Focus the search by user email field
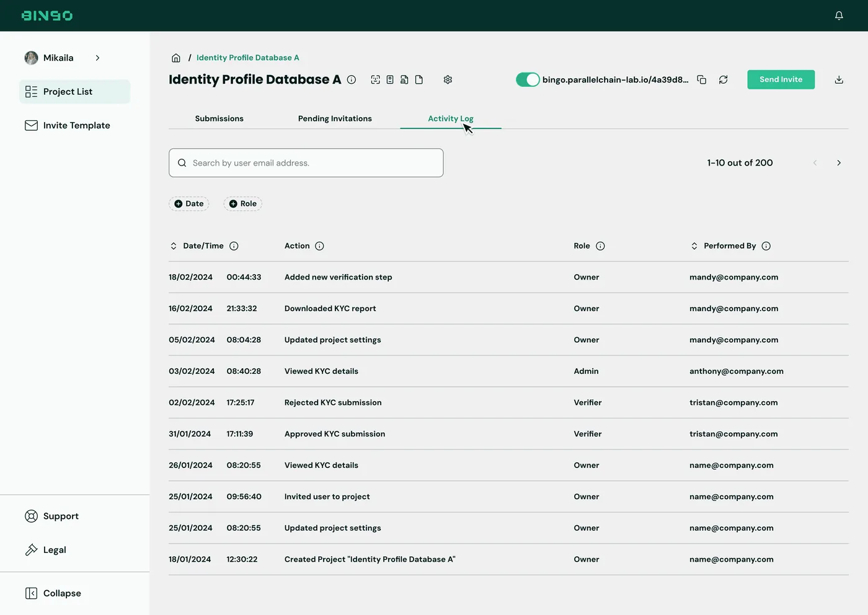 pyautogui.click(x=306, y=163)
